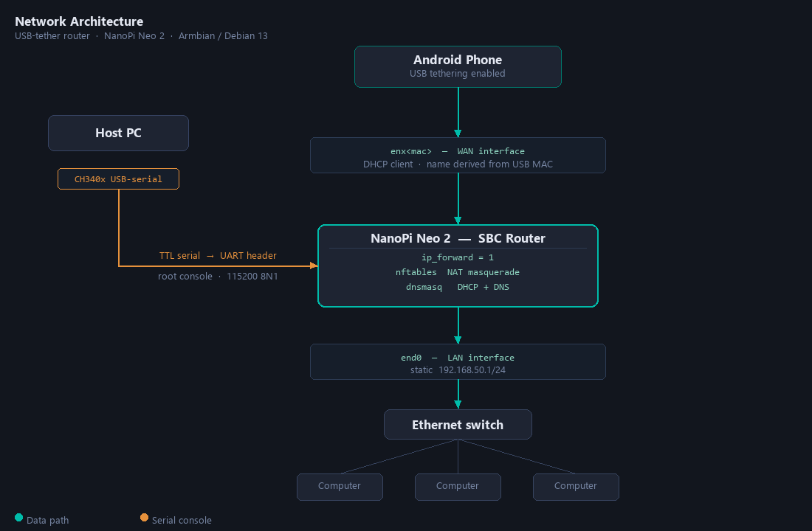Click the 'USB tethering enabled' text
The width and height of the screenshot is (812, 531).
click(x=458, y=74)
